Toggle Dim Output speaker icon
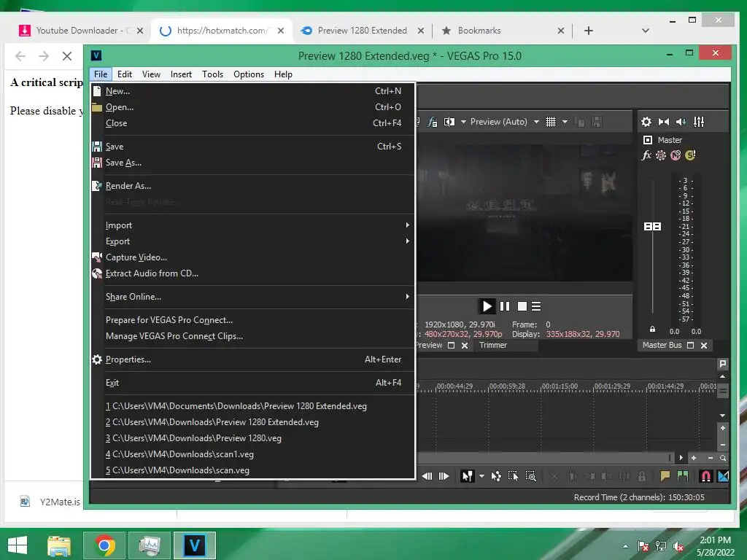This screenshot has width=747, height=560. (x=681, y=122)
